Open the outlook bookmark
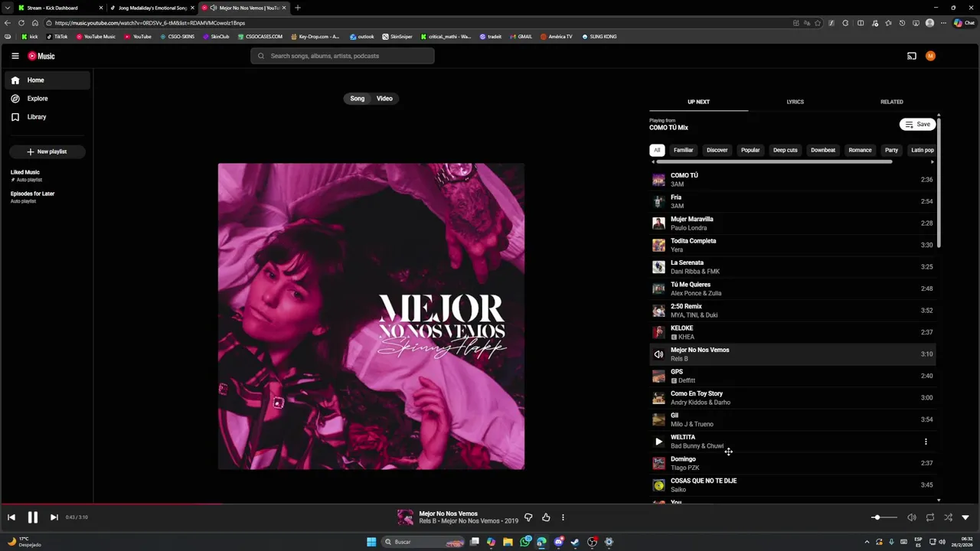Image resolution: width=980 pixels, height=551 pixels. (x=362, y=37)
